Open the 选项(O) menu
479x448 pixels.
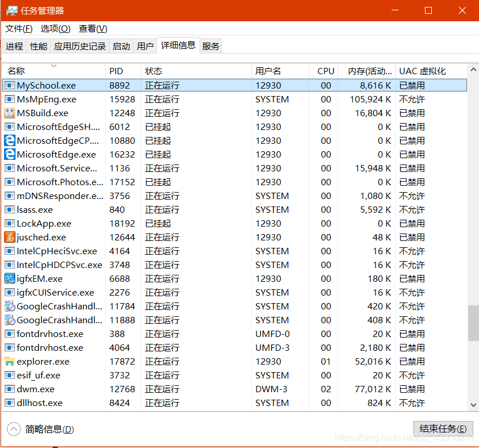pos(55,29)
